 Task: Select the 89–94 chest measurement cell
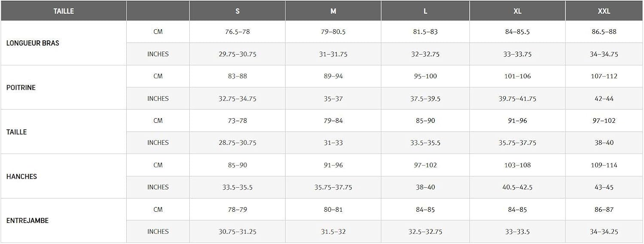(333, 76)
